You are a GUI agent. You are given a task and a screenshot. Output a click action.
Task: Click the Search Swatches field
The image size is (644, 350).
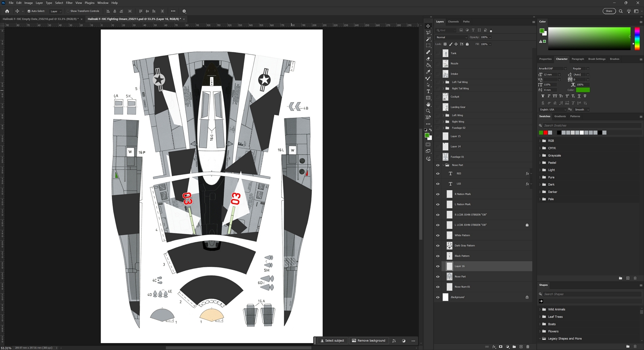[x=591, y=125]
